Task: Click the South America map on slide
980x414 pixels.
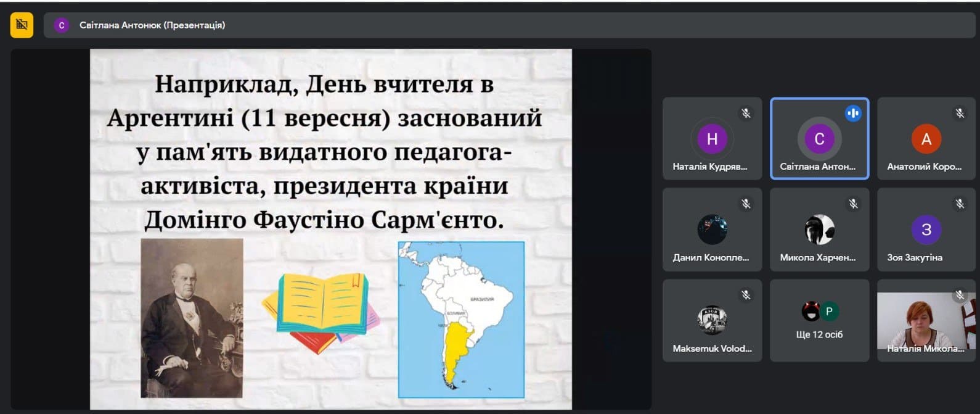Action: tap(461, 320)
